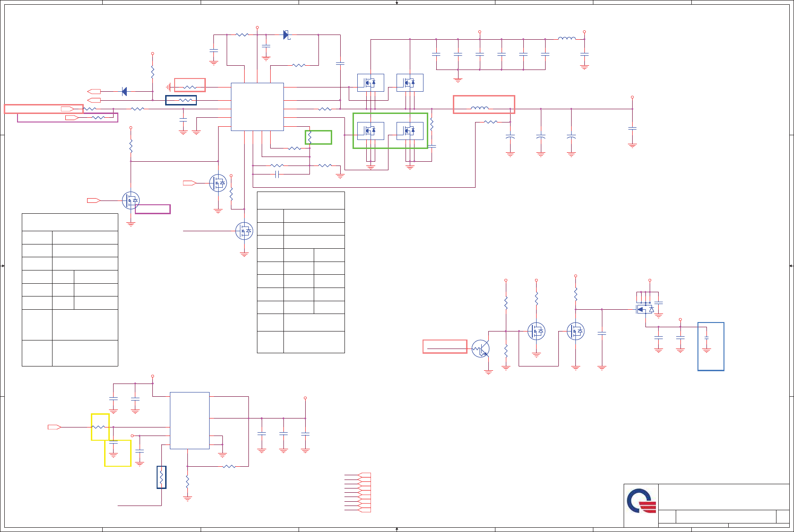Select the resistor inside the yellow box
794x532 pixels.
(98, 427)
